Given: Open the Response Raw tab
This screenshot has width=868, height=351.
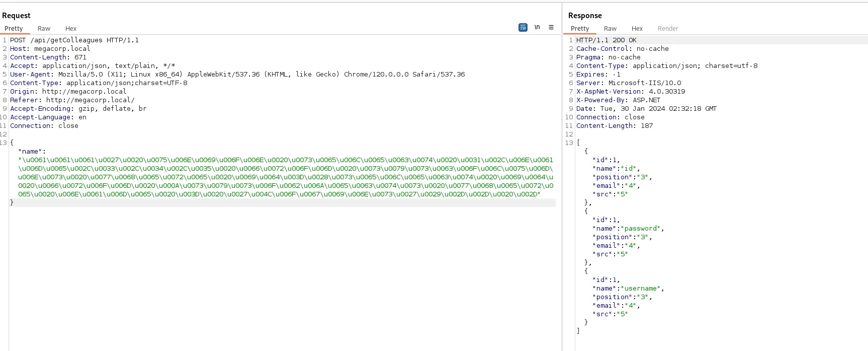Looking at the screenshot, I should [610, 29].
